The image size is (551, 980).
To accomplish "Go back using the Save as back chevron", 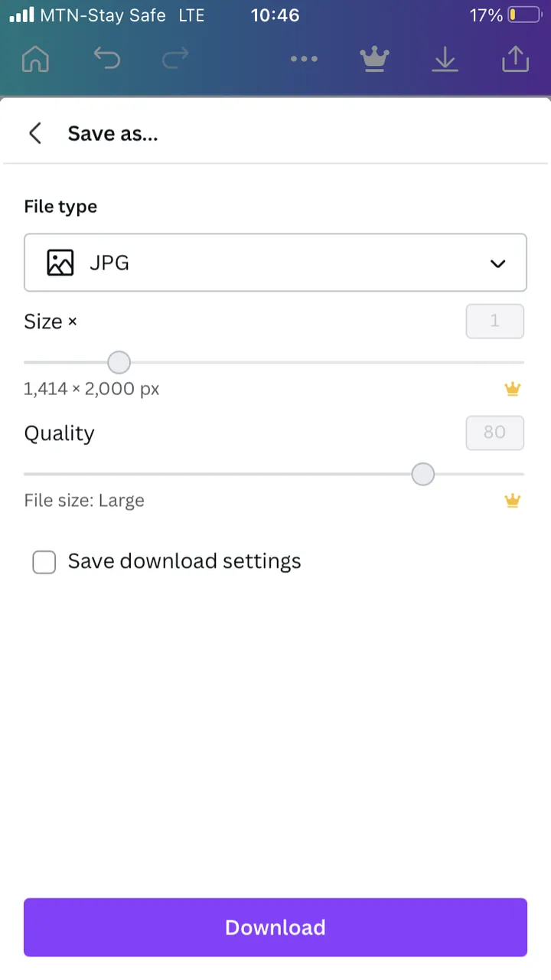I will click(35, 133).
